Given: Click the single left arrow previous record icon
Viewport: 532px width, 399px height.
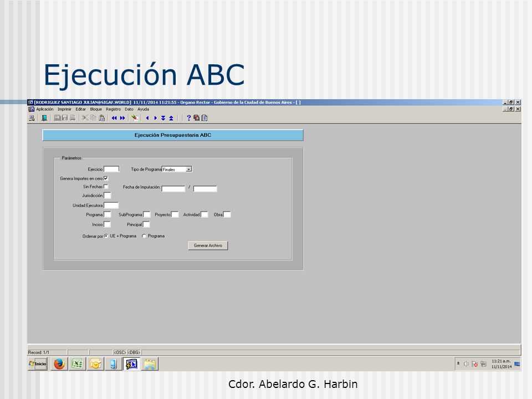Looking at the screenshot, I should [x=147, y=117].
